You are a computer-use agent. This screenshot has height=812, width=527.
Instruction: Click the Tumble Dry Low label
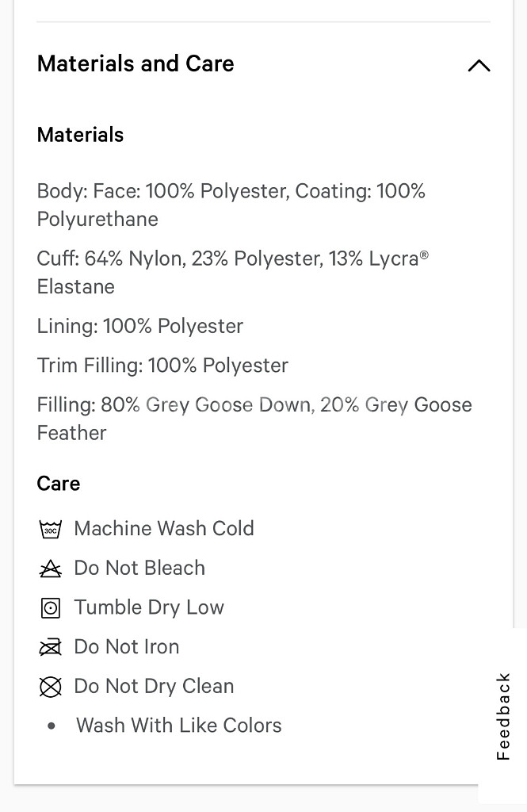(149, 607)
